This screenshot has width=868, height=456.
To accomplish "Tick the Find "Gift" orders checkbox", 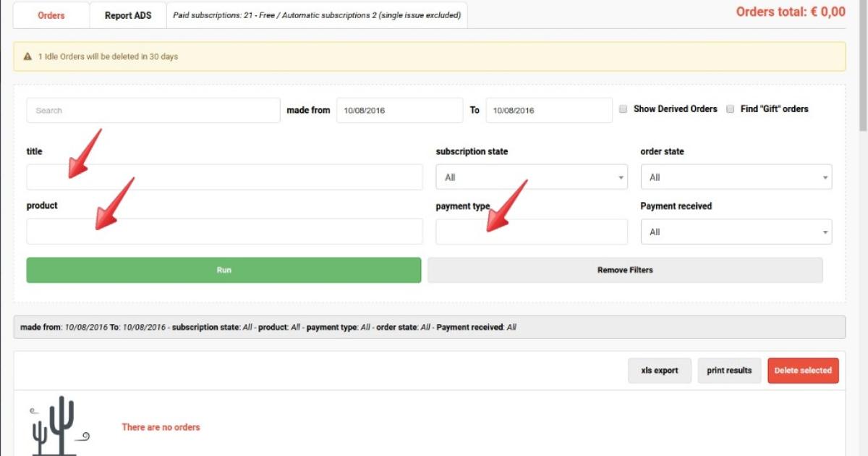I will click(x=731, y=109).
